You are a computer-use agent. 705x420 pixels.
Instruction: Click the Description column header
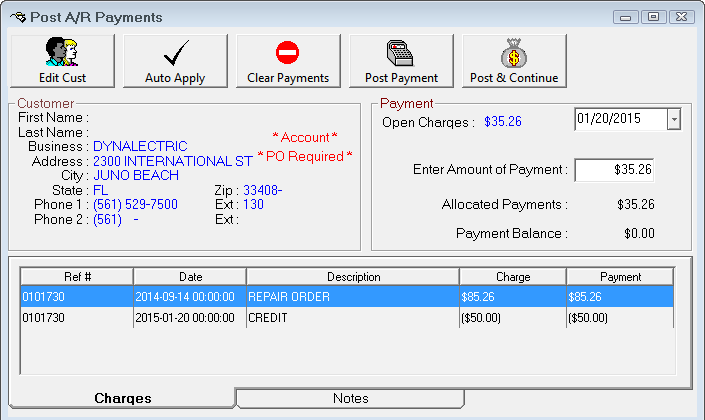(x=352, y=277)
